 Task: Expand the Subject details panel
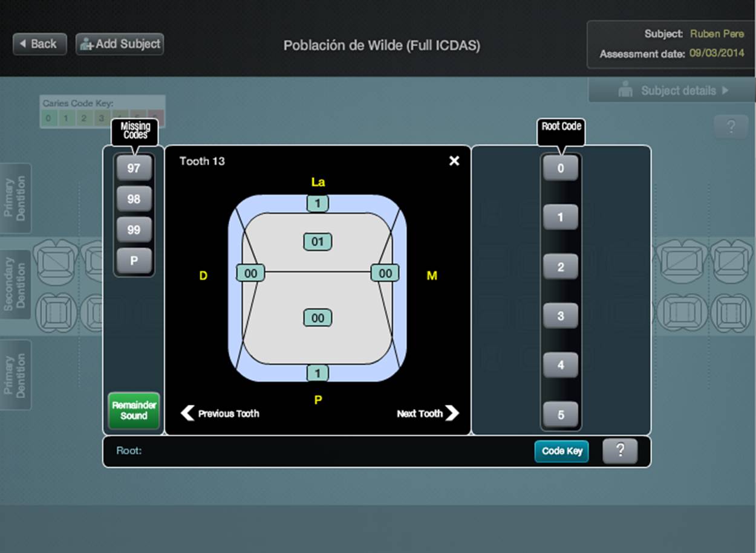(671, 91)
